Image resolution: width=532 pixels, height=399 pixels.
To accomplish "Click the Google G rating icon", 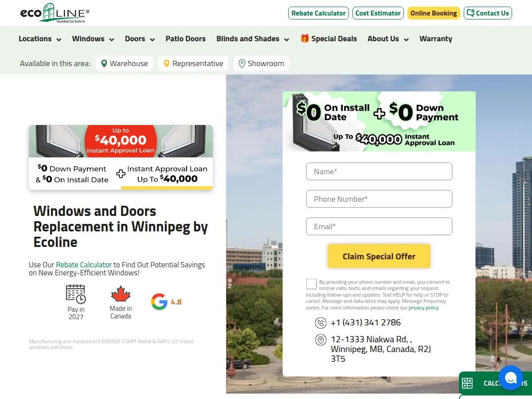I will [159, 301].
